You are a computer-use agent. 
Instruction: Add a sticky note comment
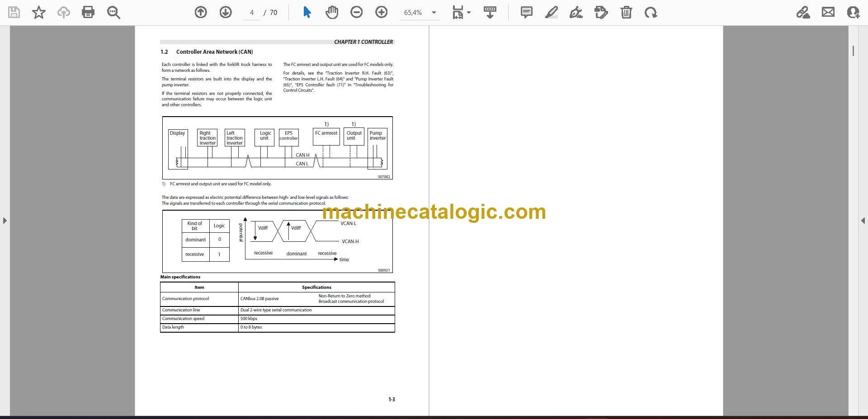527,12
